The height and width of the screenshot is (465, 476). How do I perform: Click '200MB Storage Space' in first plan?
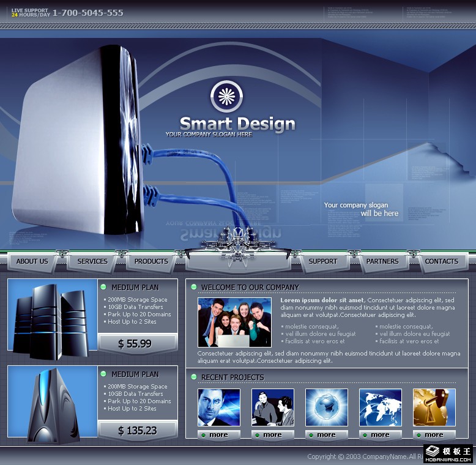tap(137, 300)
